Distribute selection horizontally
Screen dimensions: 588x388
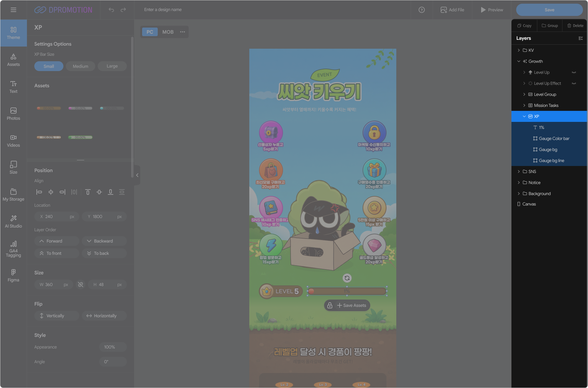pyautogui.click(x=74, y=192)
